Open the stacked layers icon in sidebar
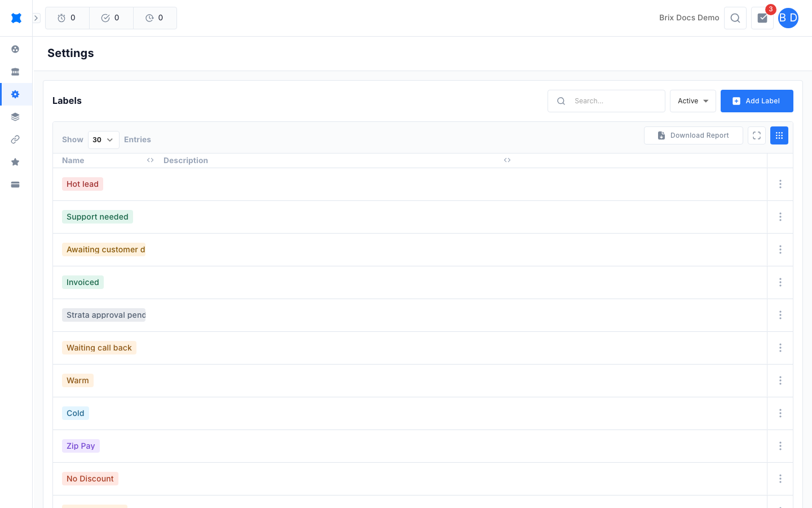 coord(15,117)
